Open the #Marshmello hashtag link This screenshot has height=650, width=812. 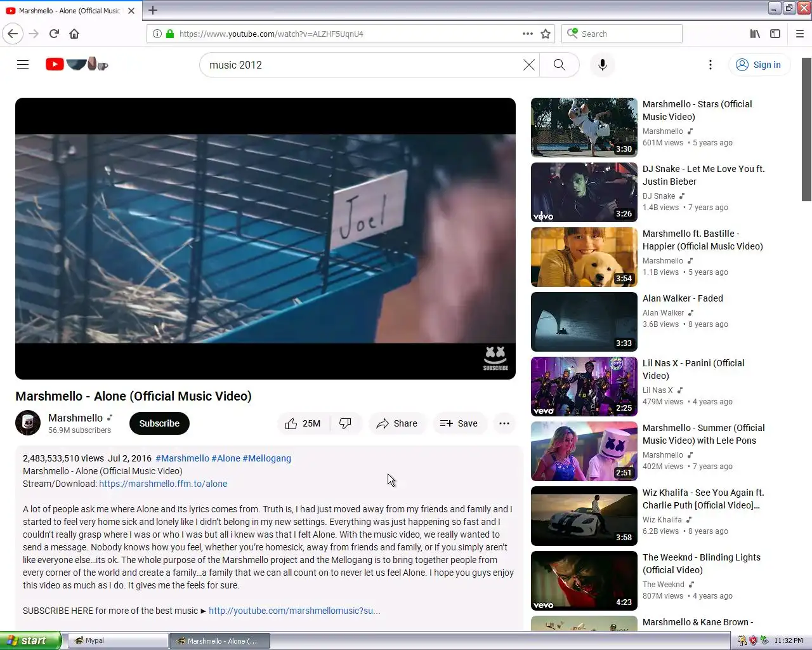pos(182,458)
